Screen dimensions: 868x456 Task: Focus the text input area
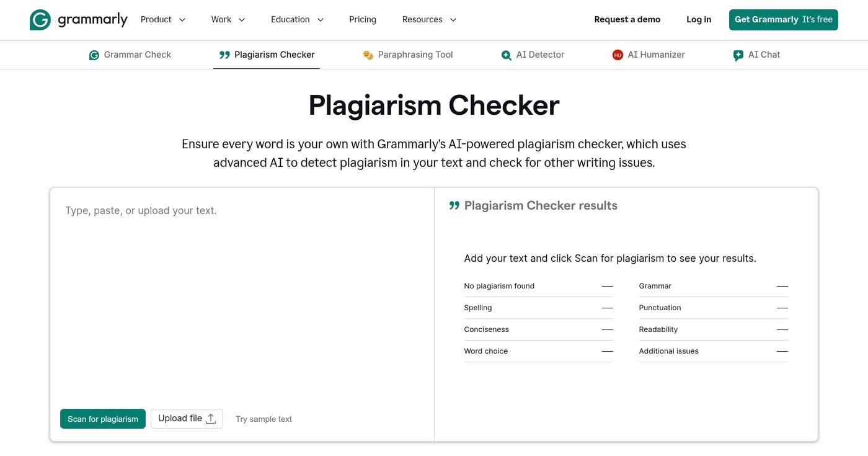coord(242,298)
